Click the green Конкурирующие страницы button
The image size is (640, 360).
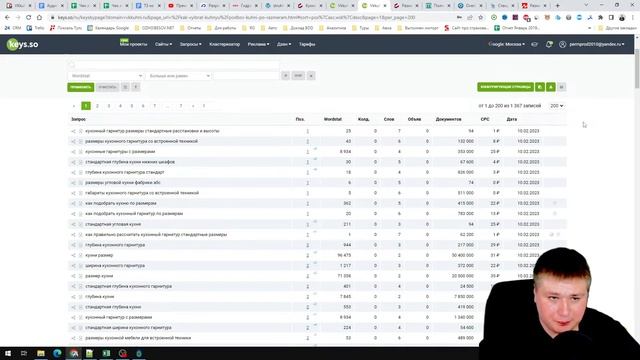[x=505, y=87]
